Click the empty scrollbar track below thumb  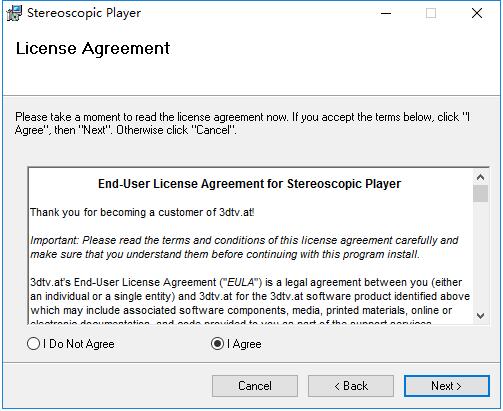[480, 255]
